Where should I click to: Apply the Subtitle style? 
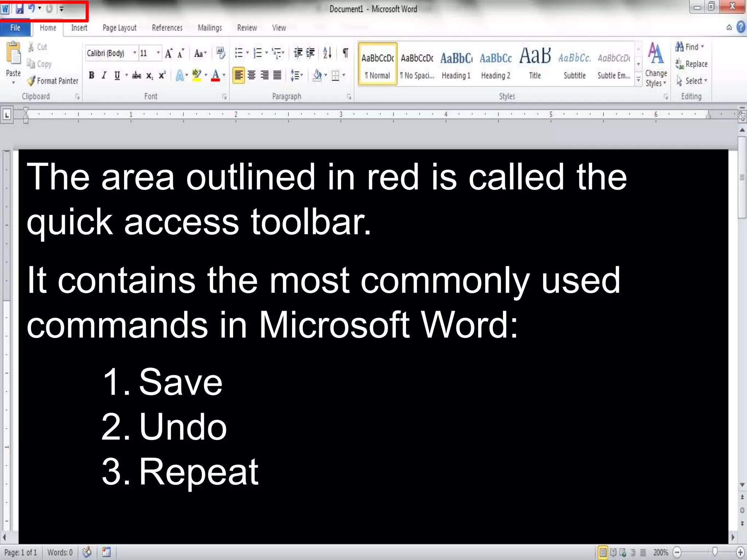click(574, 64)
